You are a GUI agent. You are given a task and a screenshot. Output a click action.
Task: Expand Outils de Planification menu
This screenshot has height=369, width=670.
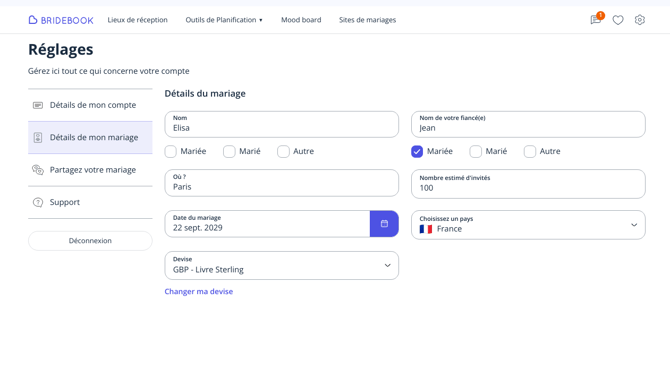point(224,20)
